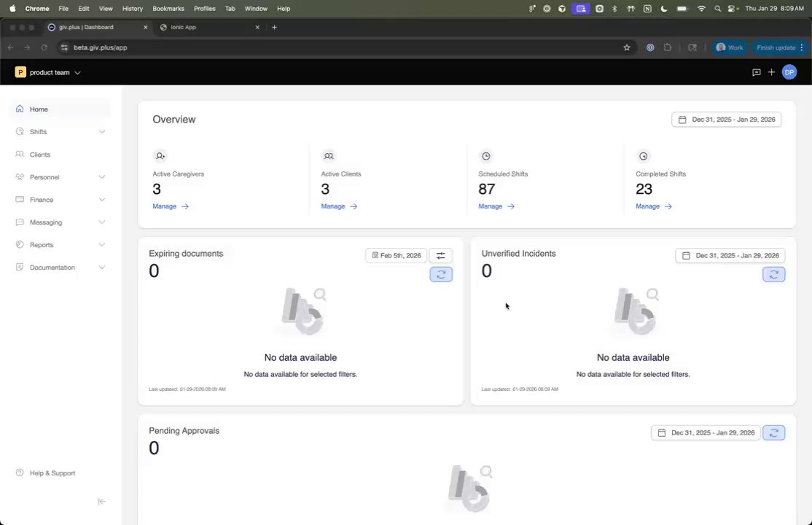The height and width of the screenshot is (525, 812).
Task: Open Unverified Incidents date range picker
Action: point(730,255)
